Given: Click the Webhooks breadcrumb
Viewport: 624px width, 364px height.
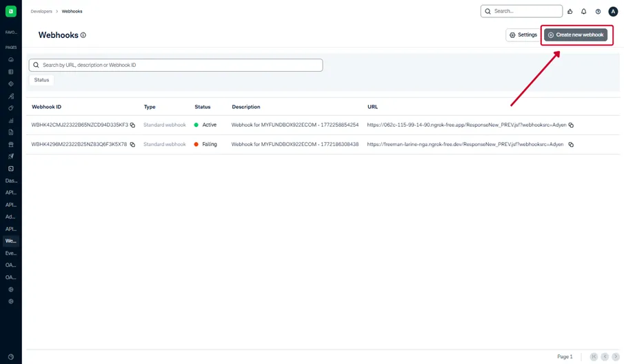Looking at the screenshot, I should pos(72,12).
